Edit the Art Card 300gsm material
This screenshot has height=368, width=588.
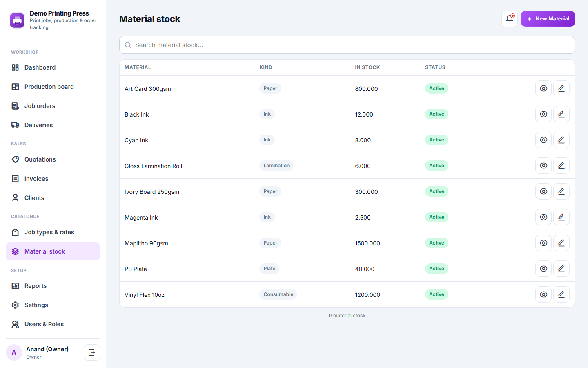pyautogui.click(x=561, y=88)
